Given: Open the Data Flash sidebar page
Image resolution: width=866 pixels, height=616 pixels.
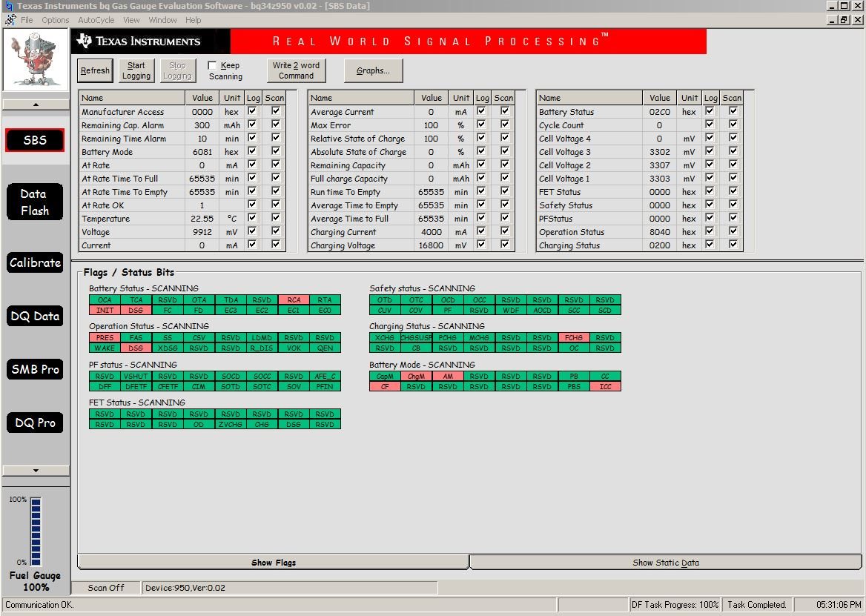Looking at the screenshot, I should [35, 202].
